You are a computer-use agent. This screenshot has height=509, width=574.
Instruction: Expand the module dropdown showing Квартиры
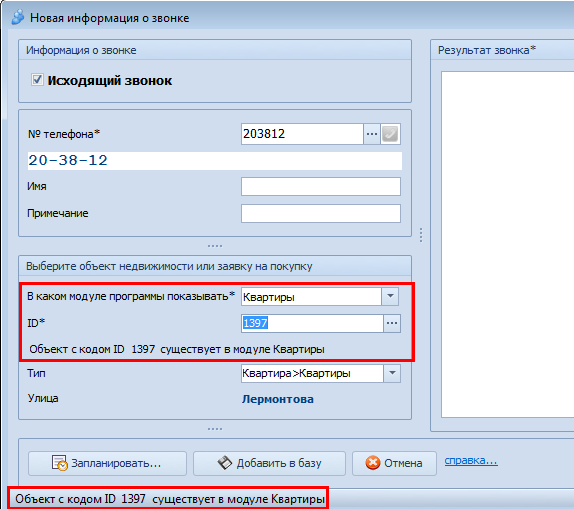390,296
